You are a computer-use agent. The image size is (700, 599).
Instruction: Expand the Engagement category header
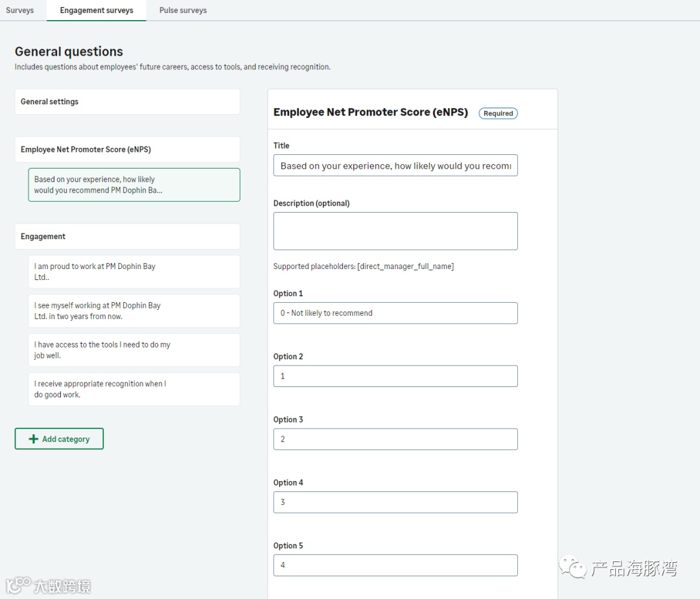pyautogui.click(x=127, y=237)
